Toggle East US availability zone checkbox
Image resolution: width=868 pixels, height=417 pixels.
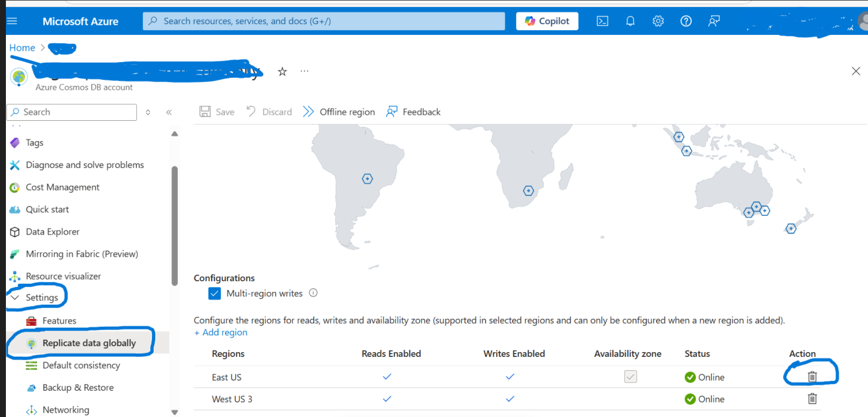pyautogui.click(x=631, y=377)
